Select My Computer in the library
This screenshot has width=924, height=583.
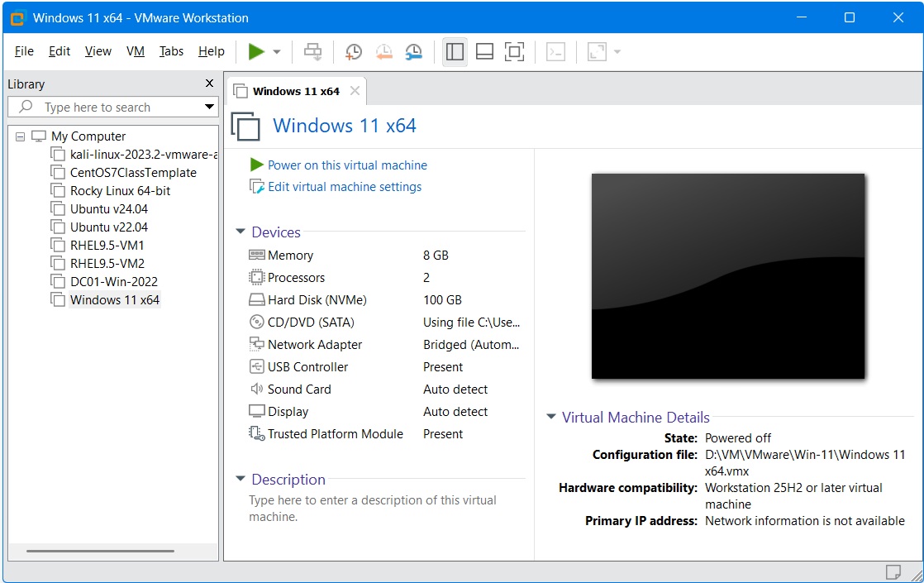[x=88, y=136]
